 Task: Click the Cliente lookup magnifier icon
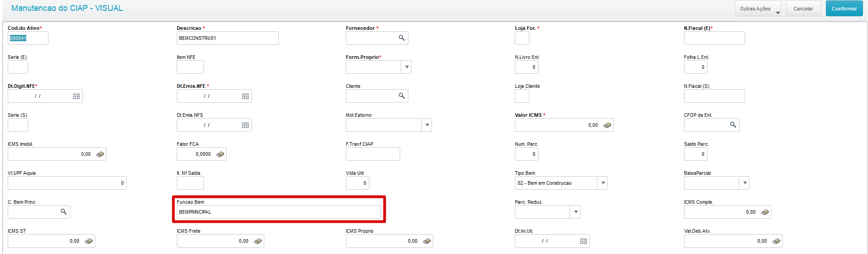point(402,96)
